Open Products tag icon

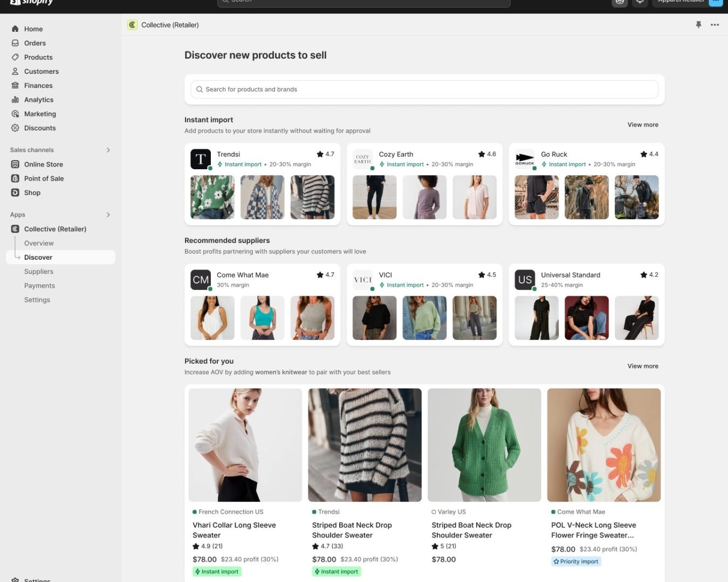[x=15, y=57]
